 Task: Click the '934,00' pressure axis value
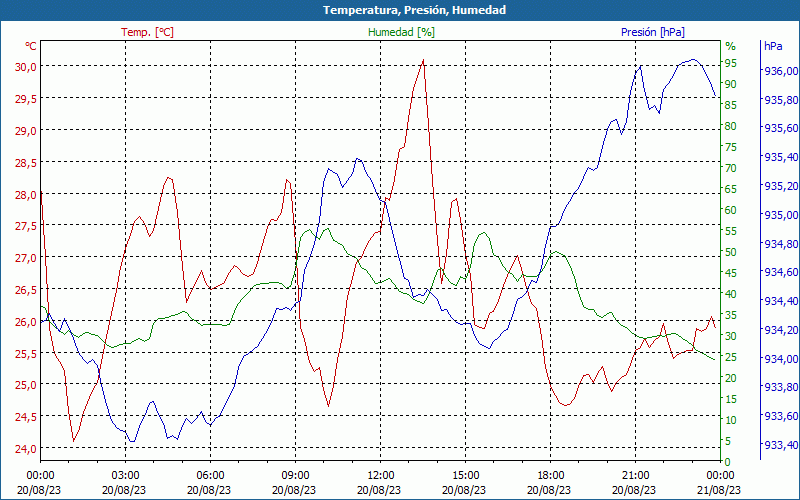(x=781, y=359)
